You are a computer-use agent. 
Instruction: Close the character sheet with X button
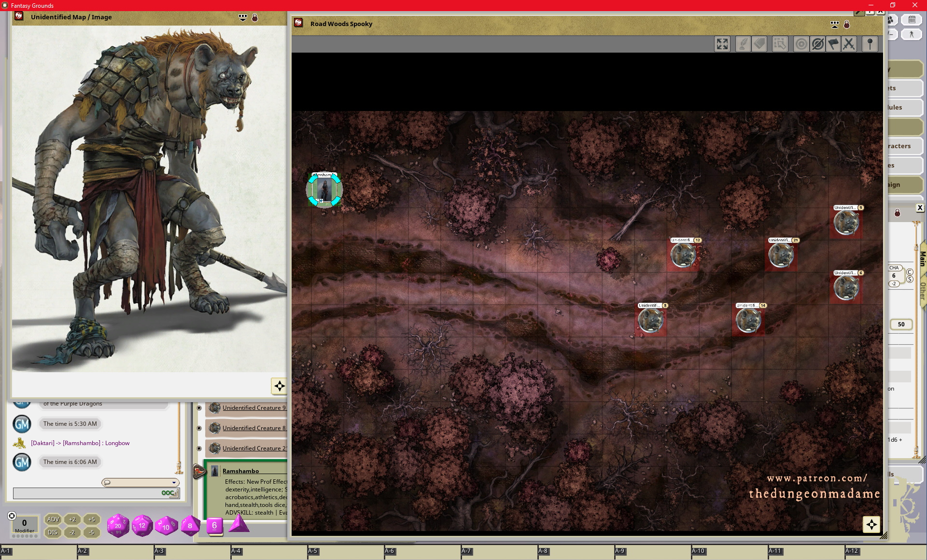920,208
